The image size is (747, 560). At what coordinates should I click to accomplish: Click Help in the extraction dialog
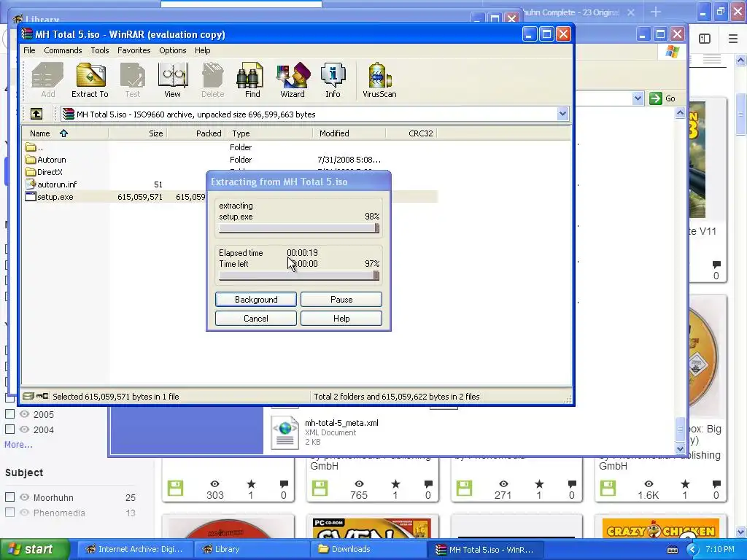tap(341, 319)
